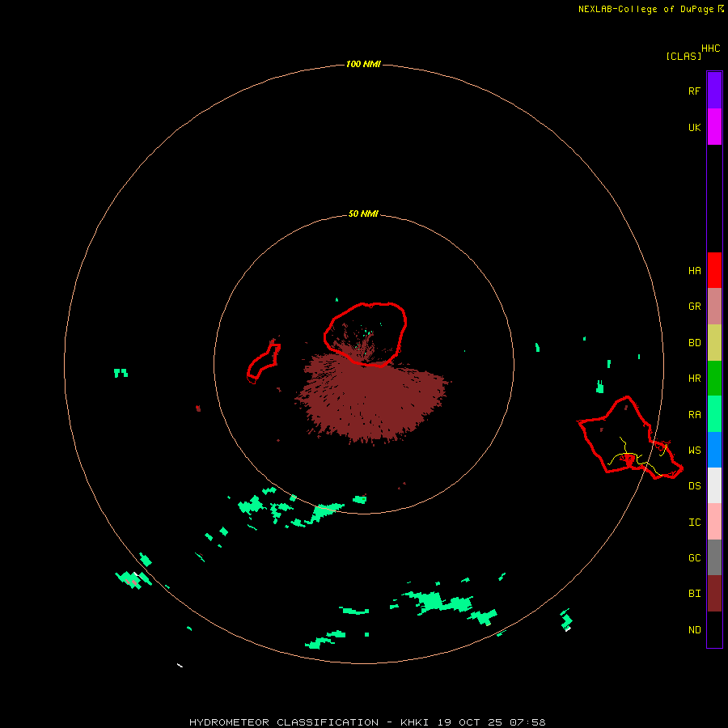The width and height of the screenshot is (728, 728).
Task: Click the DS legend label
Action: (694, 485)
